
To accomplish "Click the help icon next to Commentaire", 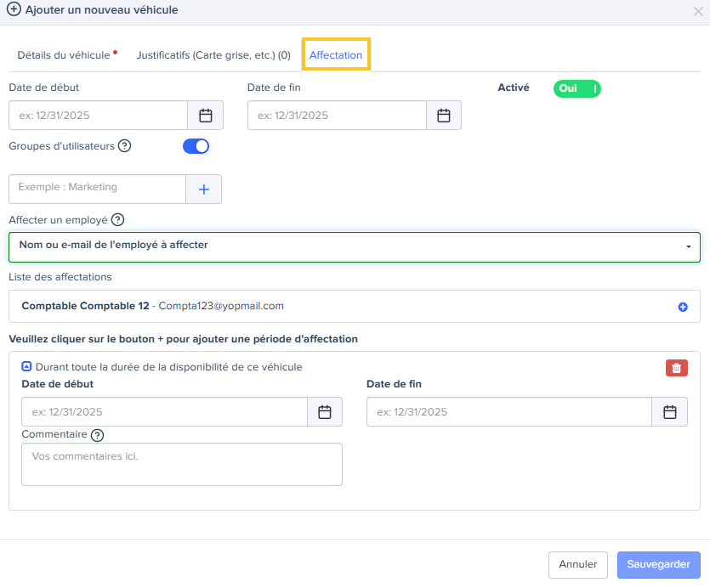I will (x=98, y=435).
